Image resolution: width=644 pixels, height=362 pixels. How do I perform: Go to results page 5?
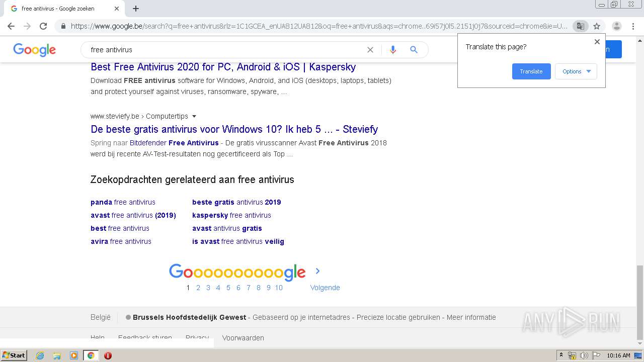(228, 288)
